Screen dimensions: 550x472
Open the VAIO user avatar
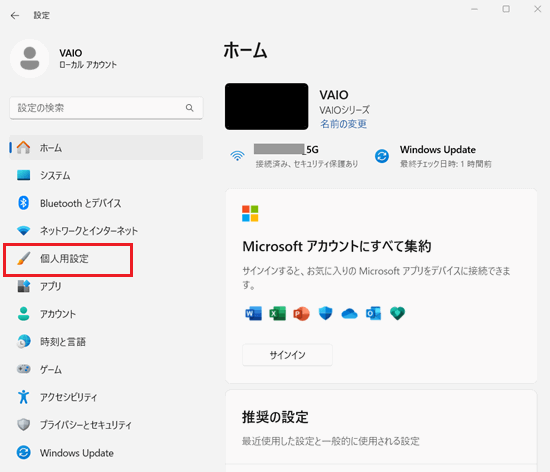tap(29, 59)
